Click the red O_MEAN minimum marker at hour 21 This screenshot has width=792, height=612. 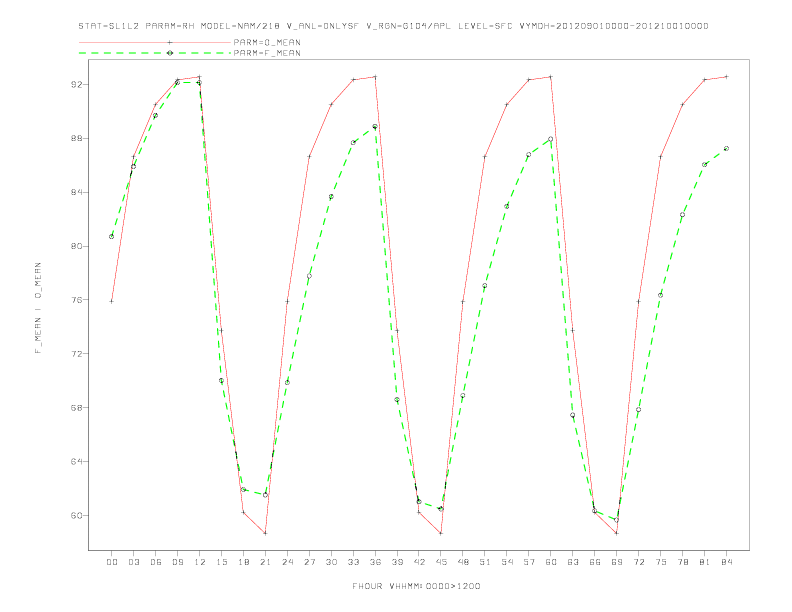(x=265, y=533)
